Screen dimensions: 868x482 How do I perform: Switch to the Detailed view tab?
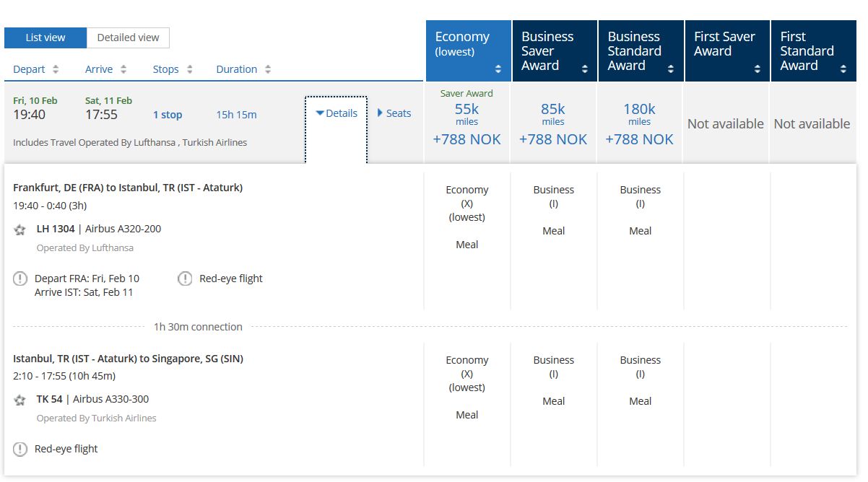(129, 38)
